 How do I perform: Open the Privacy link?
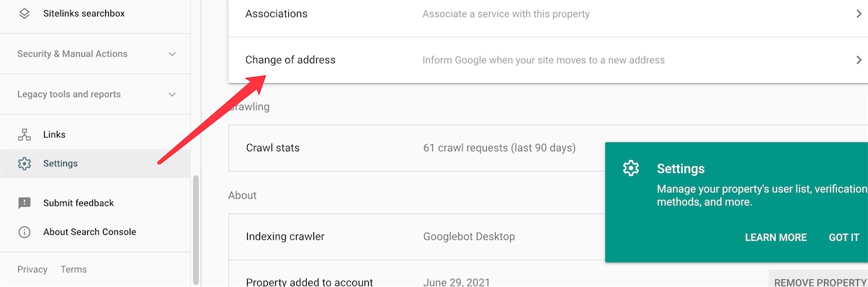point(32,270)
